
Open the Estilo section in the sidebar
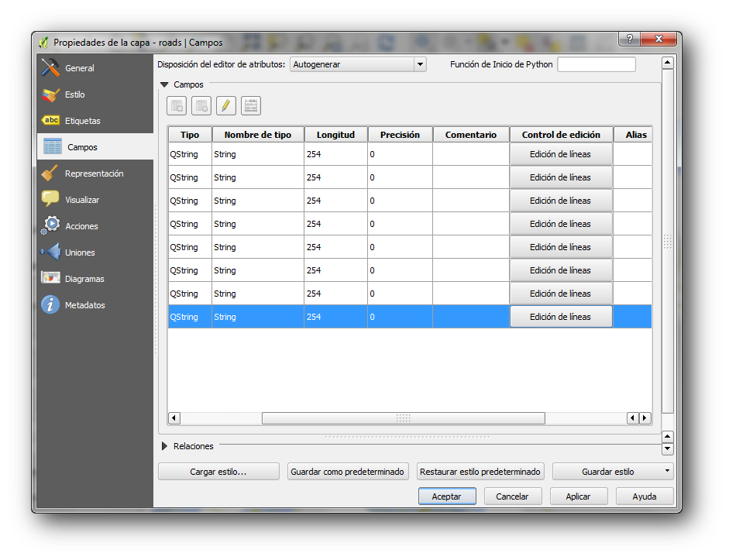pyautogui.click(x=95, y=94)
